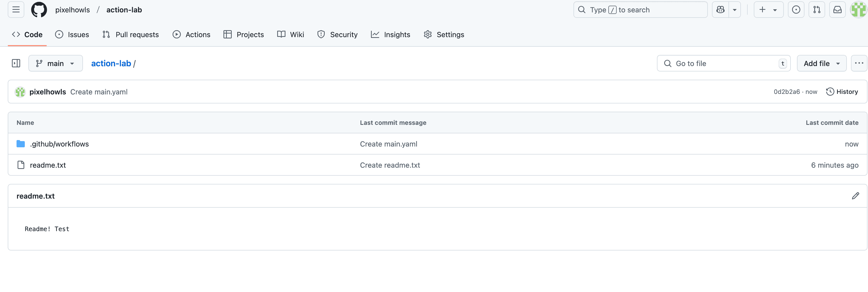Open pixelhowls owner link in breadcrumb
Image resolution: width=868 pixels, height=292 pixels.
coord(72,10)
